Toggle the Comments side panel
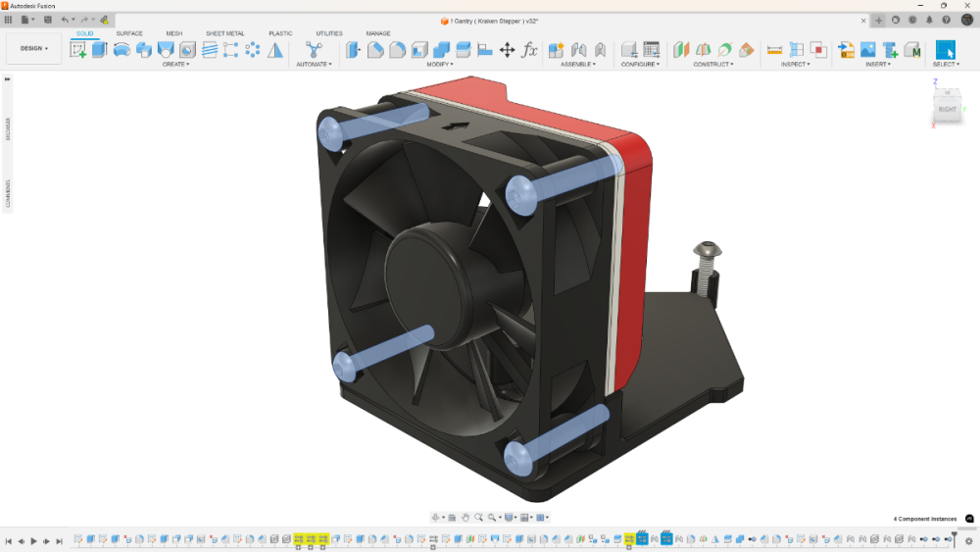This screenshot has height=552, width=980. 8,193
